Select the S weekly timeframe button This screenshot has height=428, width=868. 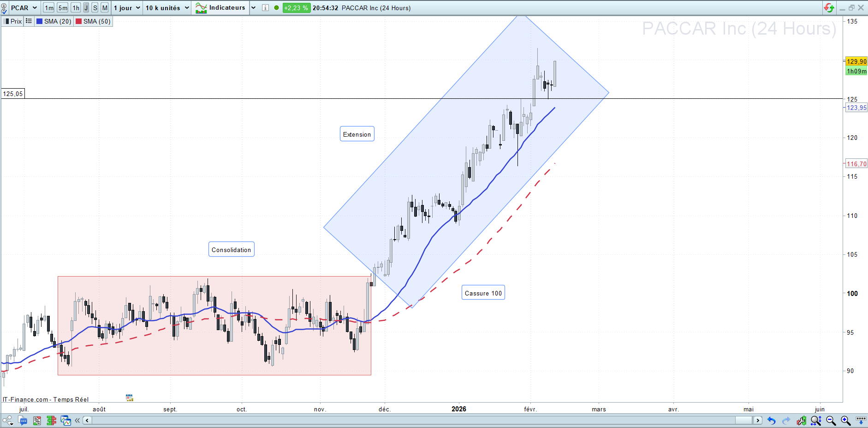pos(95,8)
